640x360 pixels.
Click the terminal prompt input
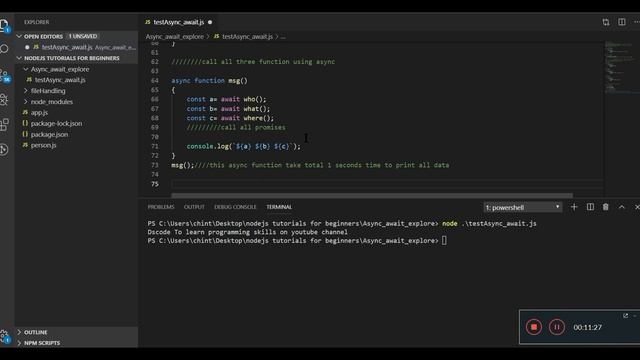(x=444, y=241)
